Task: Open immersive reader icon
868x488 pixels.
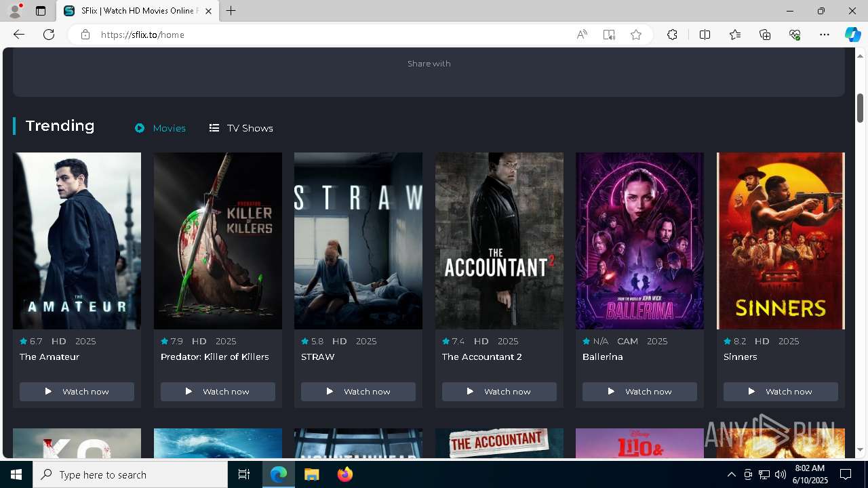Action: click(609, 35)
